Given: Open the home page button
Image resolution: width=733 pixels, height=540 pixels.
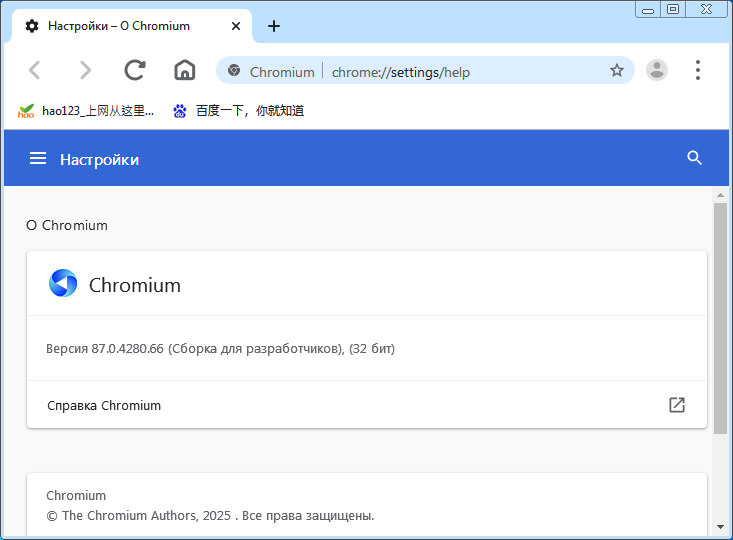Looking at the screenshot, I should click(x=185, y=71).
